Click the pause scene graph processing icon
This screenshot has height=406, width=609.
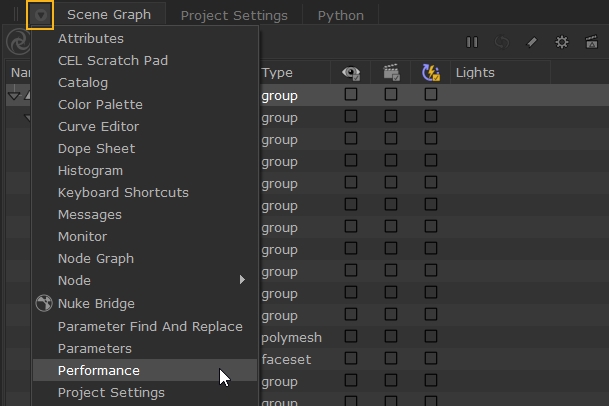pyautogui.click(x=472, y=42)
